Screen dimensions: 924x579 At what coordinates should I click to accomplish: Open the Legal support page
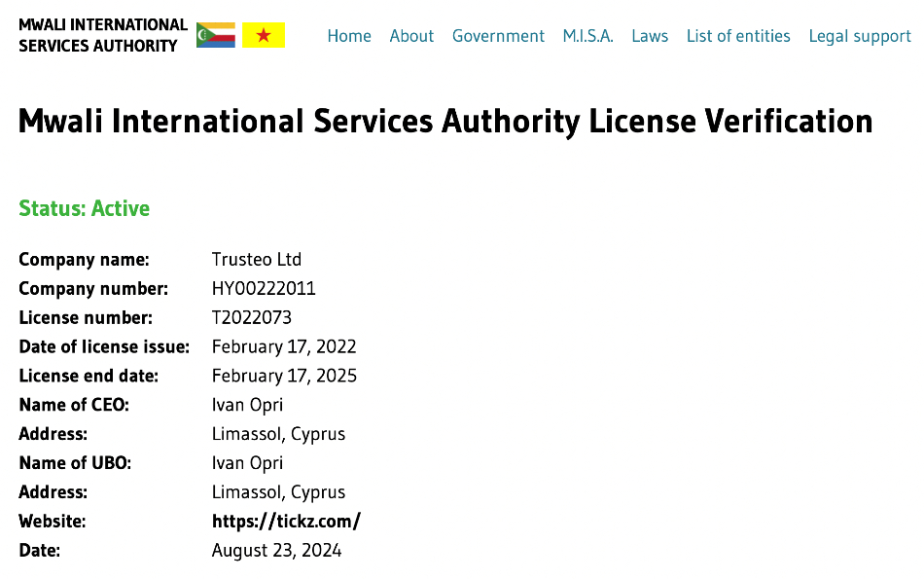coord(860,37)
